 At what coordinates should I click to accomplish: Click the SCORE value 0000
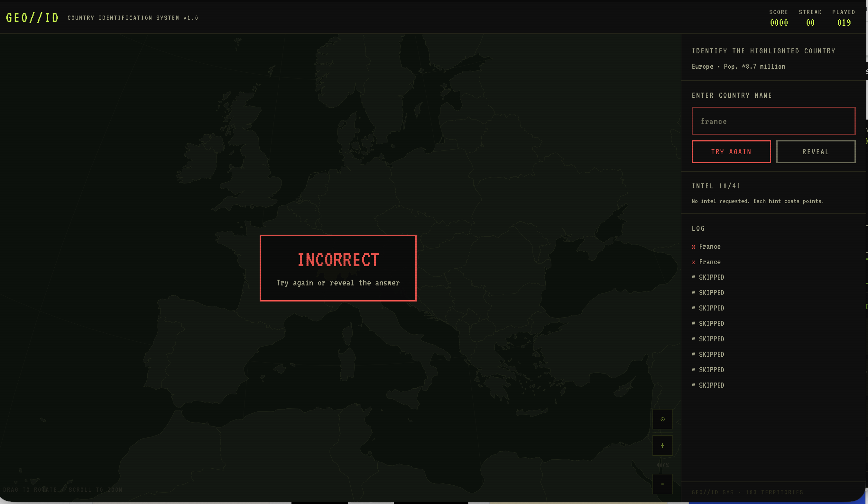[779, 23]
